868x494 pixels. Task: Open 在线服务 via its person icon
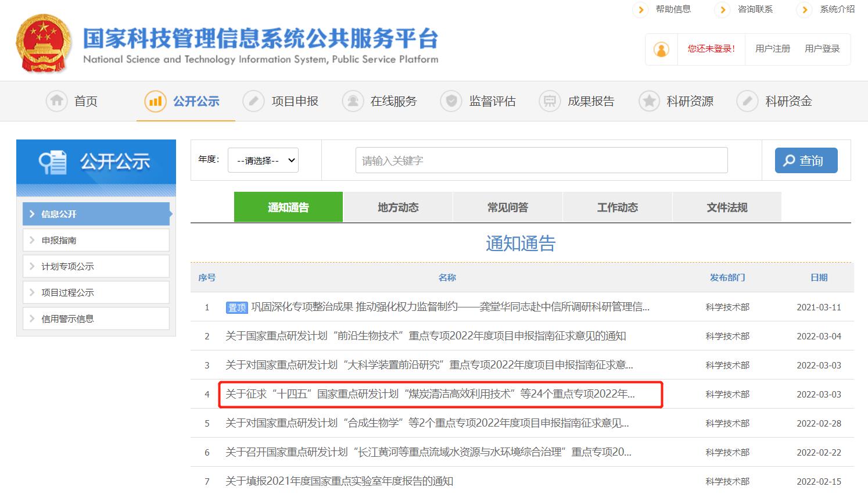pos(353,101)
